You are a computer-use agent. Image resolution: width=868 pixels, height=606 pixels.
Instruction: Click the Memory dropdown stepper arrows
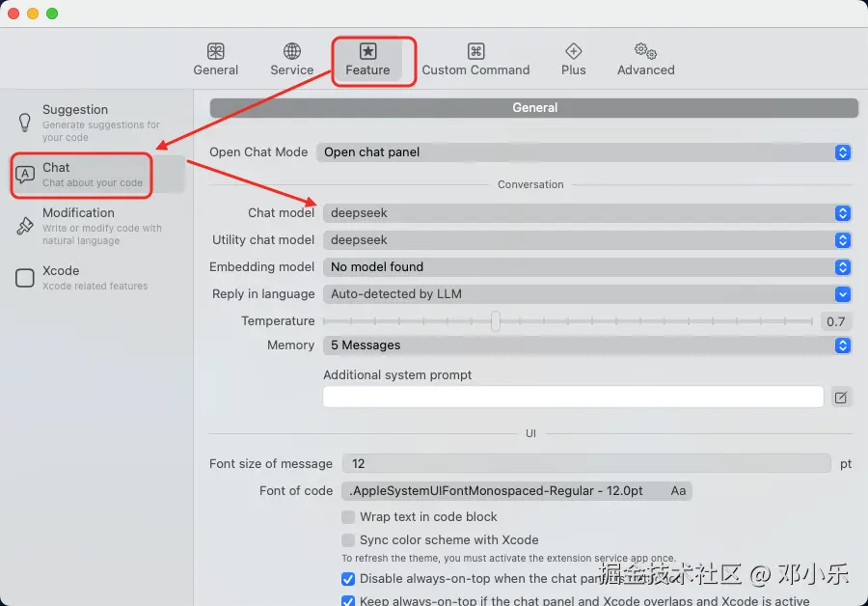[x=843, y=345]
